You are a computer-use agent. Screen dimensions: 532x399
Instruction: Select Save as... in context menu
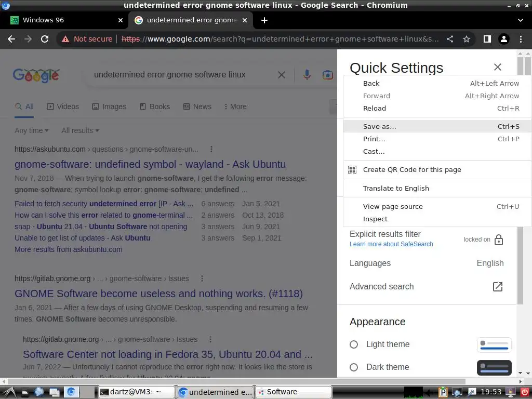(437, 127)
